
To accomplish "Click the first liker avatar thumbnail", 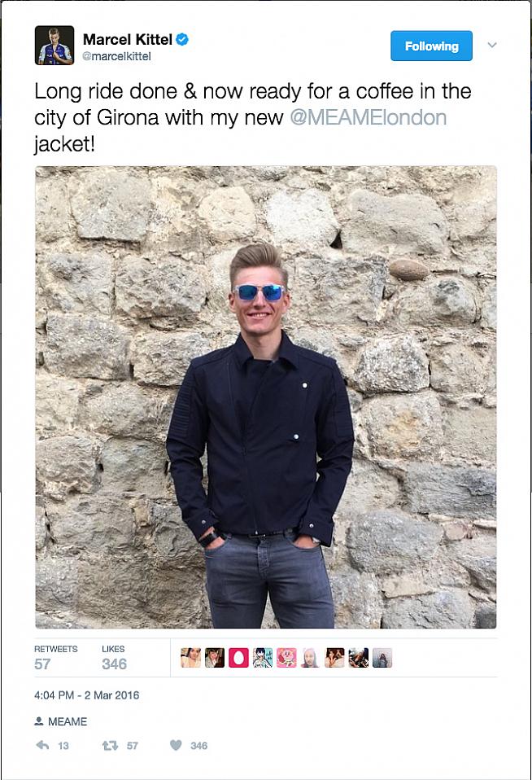I will pyautogui.click(x=191, y=658).
